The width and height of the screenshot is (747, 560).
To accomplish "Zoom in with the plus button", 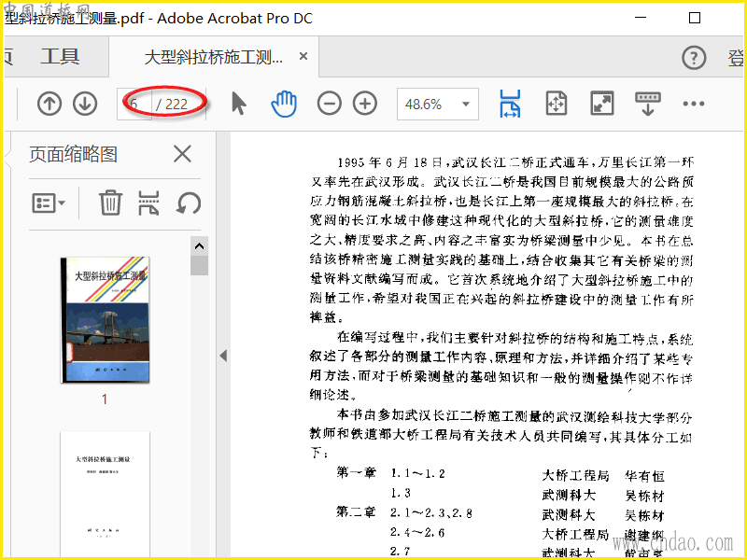I will [x=365, y=104].
